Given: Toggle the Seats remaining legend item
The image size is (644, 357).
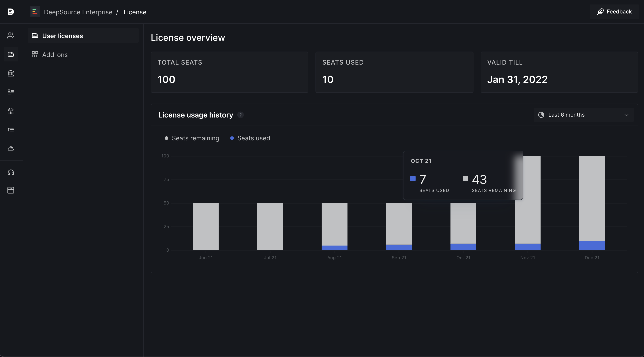Looking at the screenshot, I should [x=191, y=138].
